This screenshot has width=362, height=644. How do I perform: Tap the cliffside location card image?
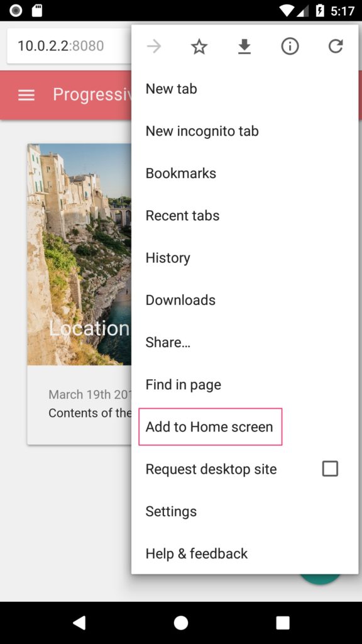[x=79, y=254]
